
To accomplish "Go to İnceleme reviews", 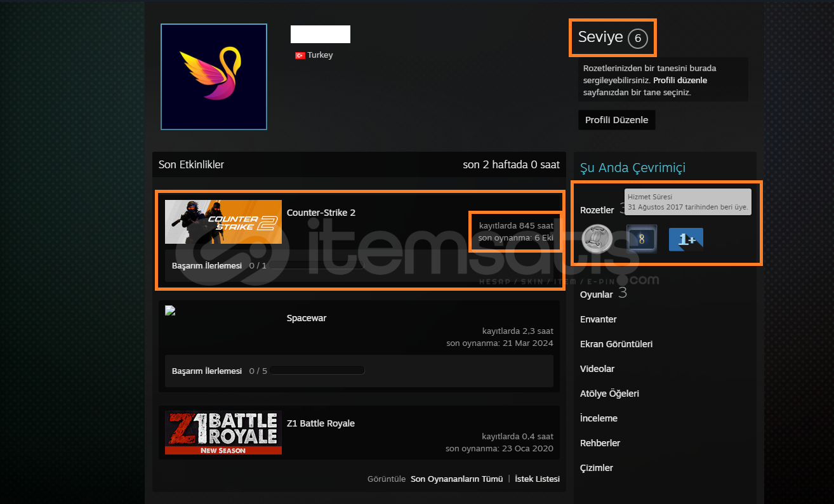I will tap(599, 418).
